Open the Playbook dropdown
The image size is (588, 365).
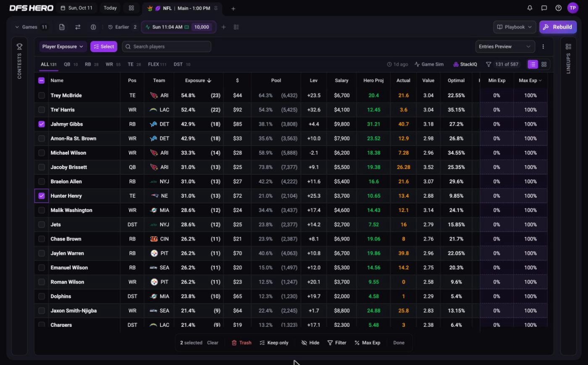[x=515, y=27]
